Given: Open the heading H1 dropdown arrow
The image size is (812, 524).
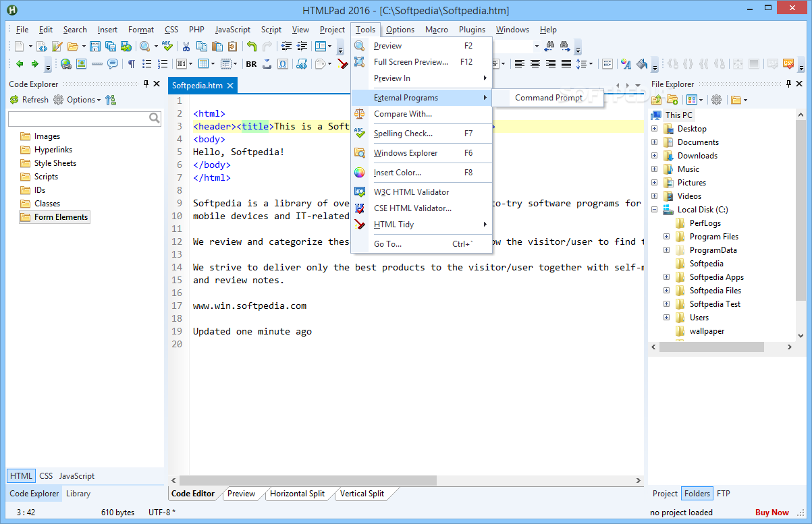Looking at the screenshot, I should (x=190, y=64).
